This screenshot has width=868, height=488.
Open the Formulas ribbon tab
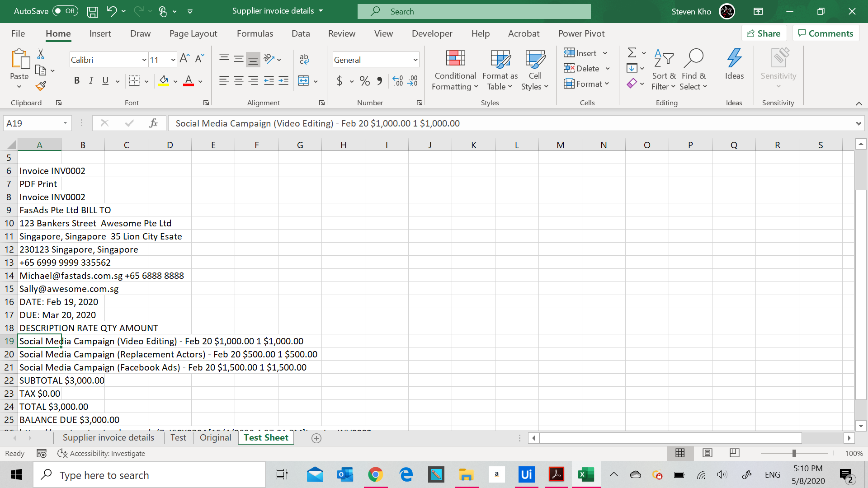click(x=255, y=33)
